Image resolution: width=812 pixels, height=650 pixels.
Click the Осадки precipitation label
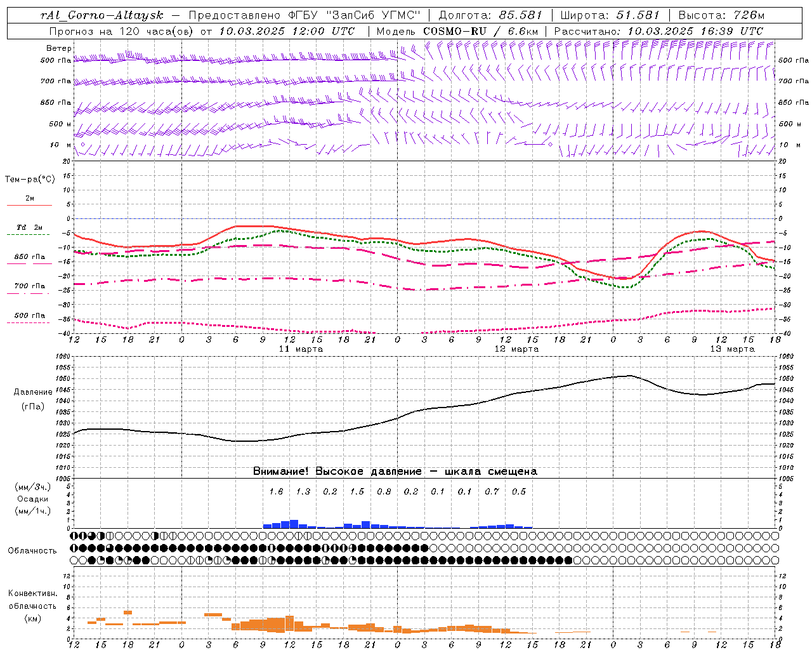(x=33, y=499)
